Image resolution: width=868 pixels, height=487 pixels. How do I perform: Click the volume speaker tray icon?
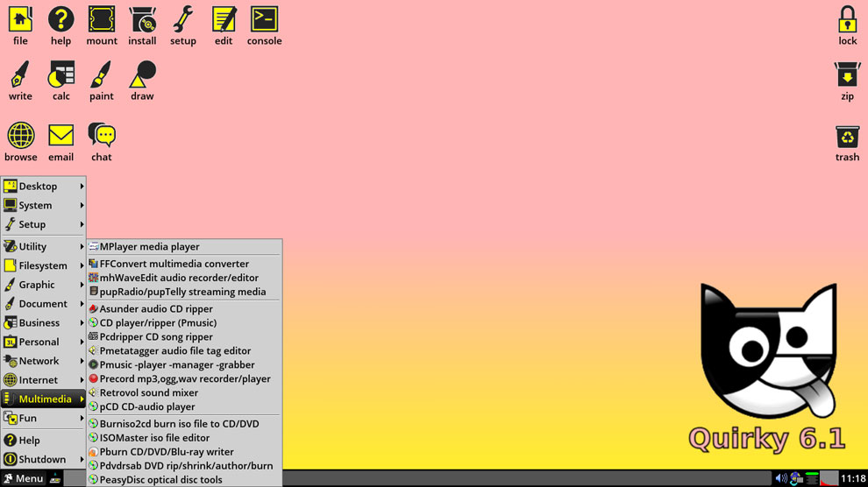[x=780, y=478]
